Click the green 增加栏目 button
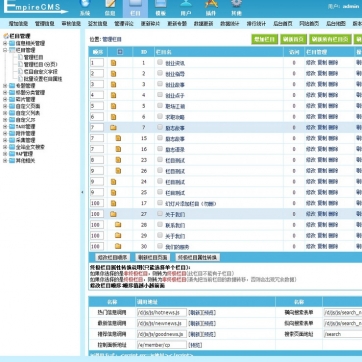 [x=265, y=39]
